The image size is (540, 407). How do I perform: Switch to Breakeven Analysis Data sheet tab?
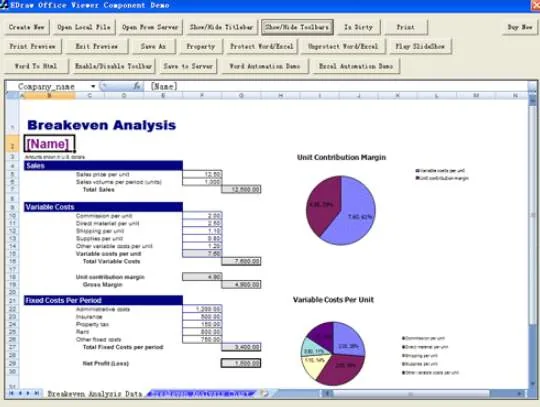coord(94,394)
